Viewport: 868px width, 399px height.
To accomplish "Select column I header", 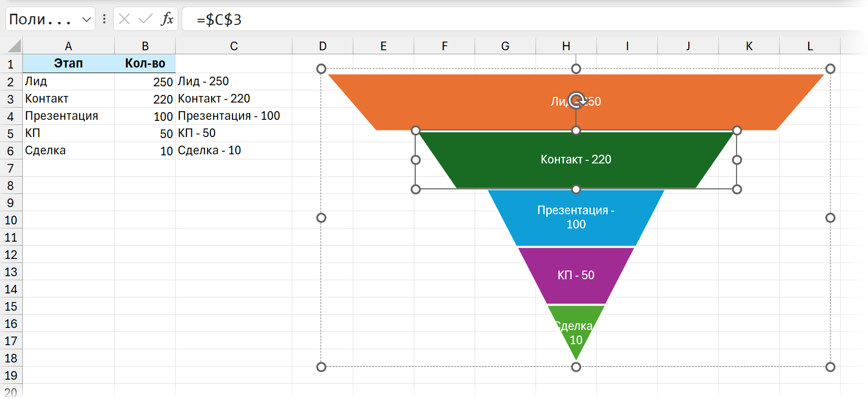I will pos(627,46).
